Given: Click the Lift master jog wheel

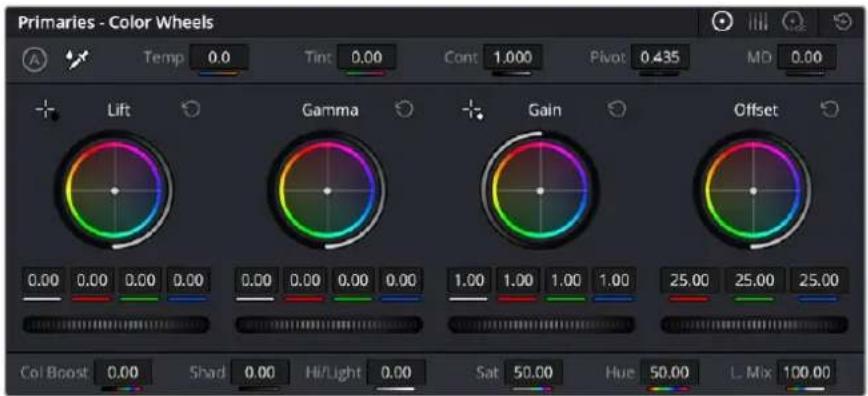Looking at the screenshot, I should [116, 325].
